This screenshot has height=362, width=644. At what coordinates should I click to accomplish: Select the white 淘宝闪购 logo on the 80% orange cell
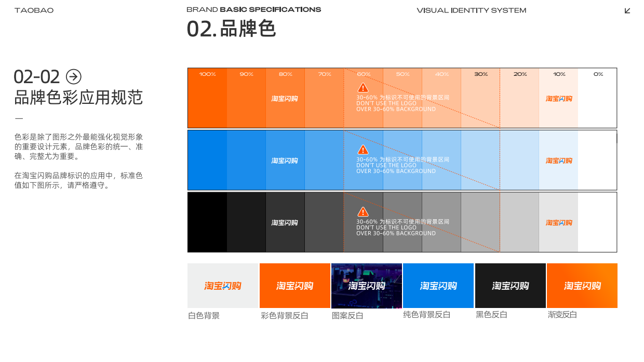[x=285, y=99]
